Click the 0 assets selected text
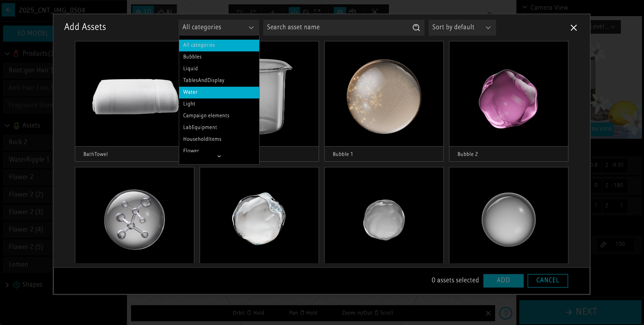Viewport: 644px width, 325px height. (x=455, y=280)
